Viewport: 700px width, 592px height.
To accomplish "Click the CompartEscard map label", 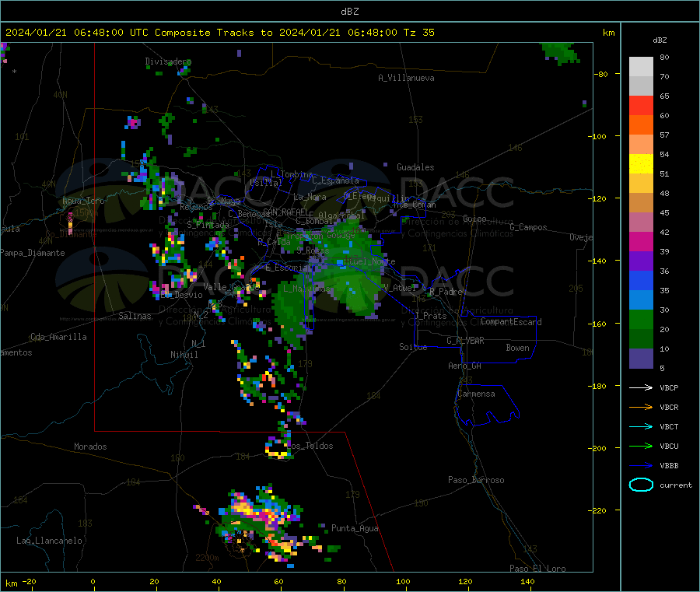I will click(x=511, y=322).
